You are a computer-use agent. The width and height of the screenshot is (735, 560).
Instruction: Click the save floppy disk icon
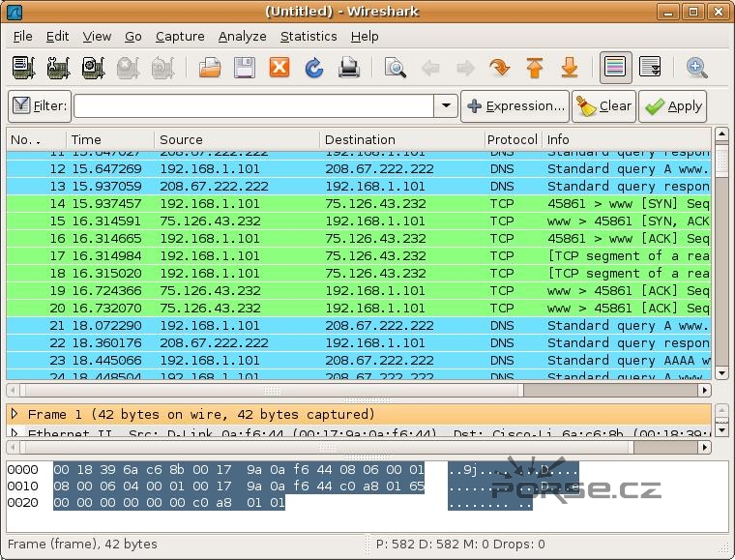point(245,68)
